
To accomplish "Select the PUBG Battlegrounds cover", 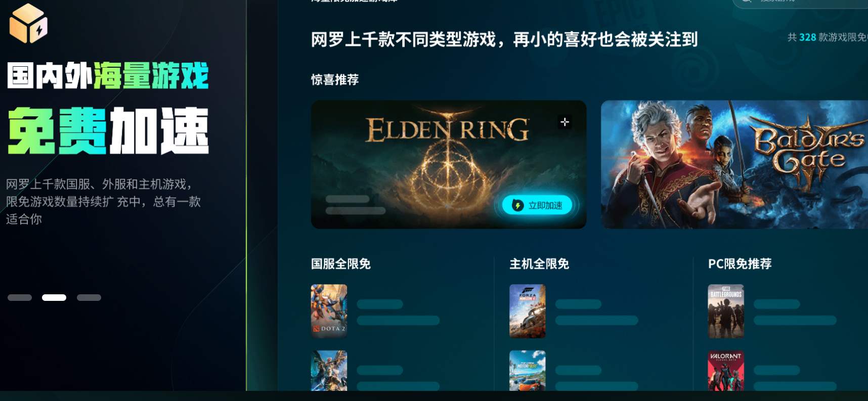I will (x=726, y=311).
